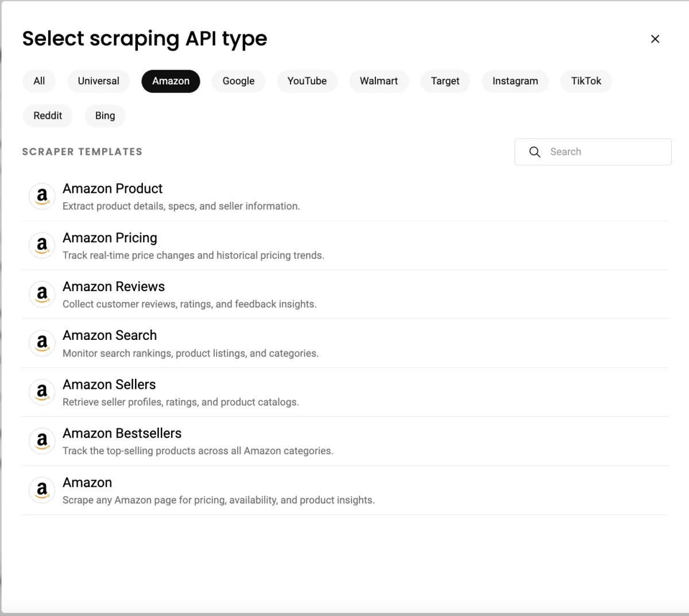
Task: Click 'Track the top-selling products' description
Action: point(198,451)
